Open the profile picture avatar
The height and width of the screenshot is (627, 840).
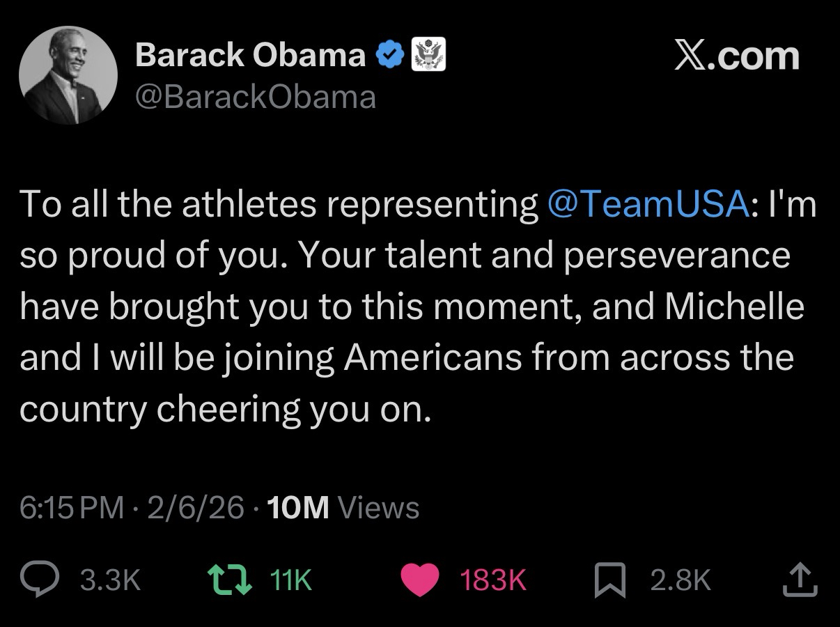point(68,76)
